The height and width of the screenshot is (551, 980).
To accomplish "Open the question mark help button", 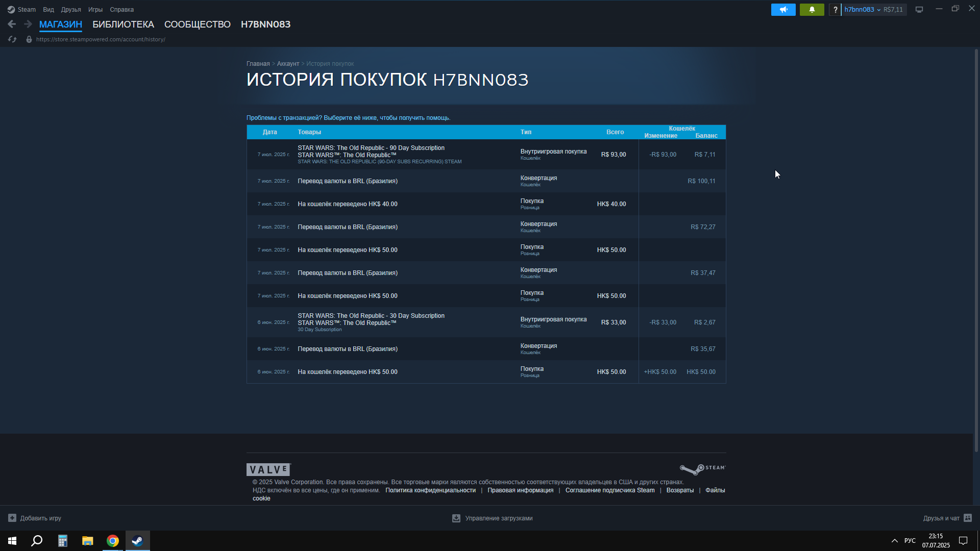I will [x=835, y=10].
